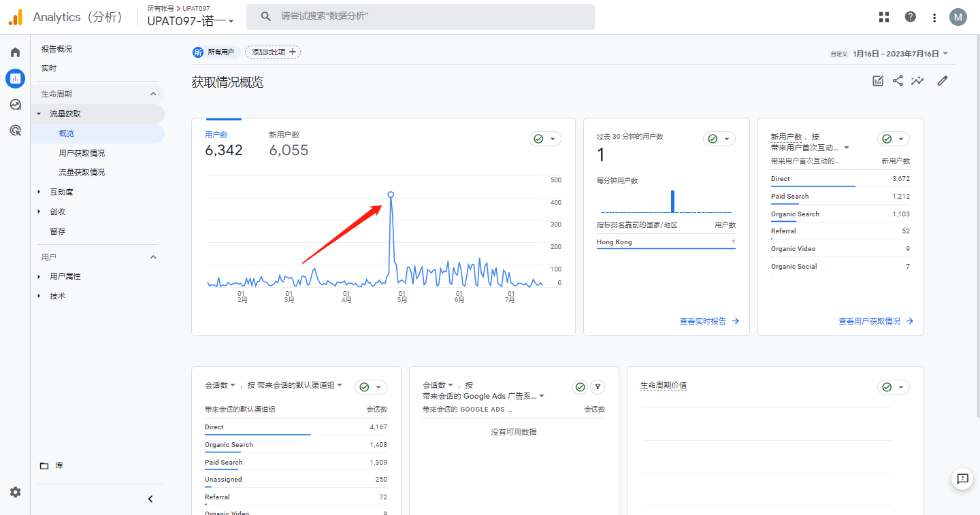This screenshot has width=980, height=515.
Task: Add a comparison with the plus chip
Action: click(273, 52)
